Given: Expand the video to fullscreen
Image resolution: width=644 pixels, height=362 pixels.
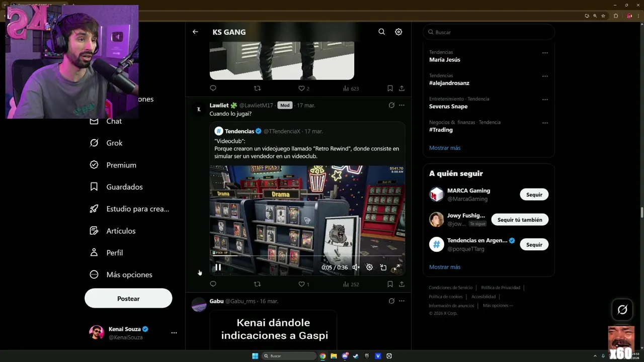Looking at the screenshot, I should click(x=396, y=267).
